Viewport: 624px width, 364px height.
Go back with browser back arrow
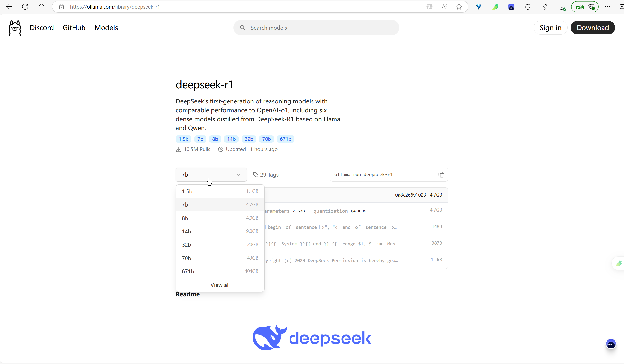click(9, 7)
